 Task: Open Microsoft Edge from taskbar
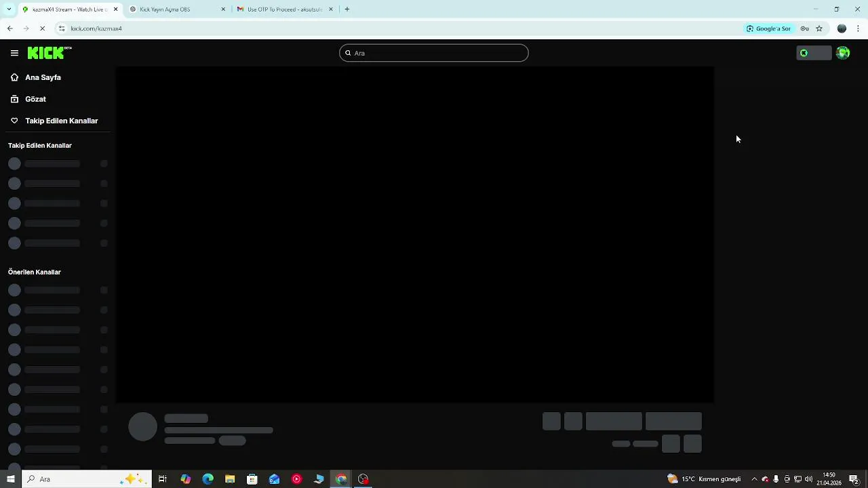[x=208, y=479]
